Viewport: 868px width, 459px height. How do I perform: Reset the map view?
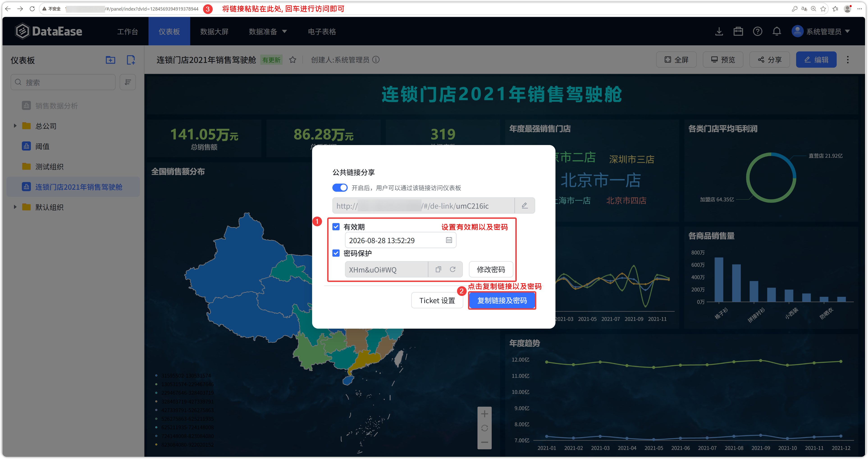484,428
